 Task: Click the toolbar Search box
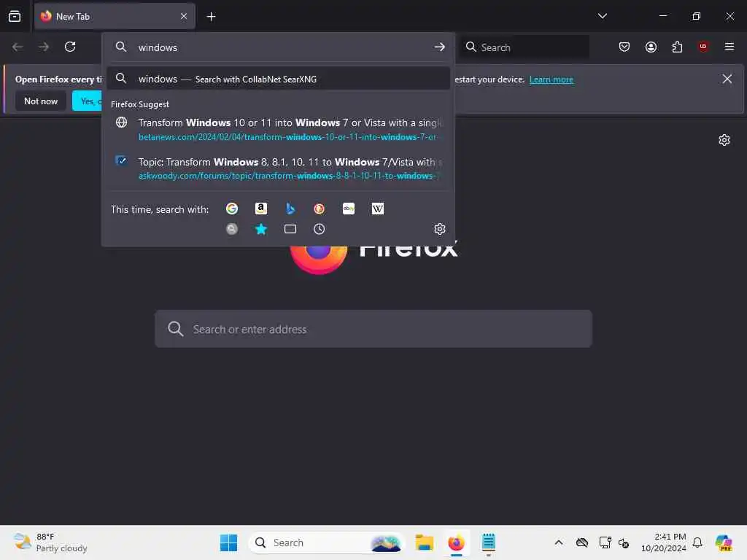[x=525, y=47]
